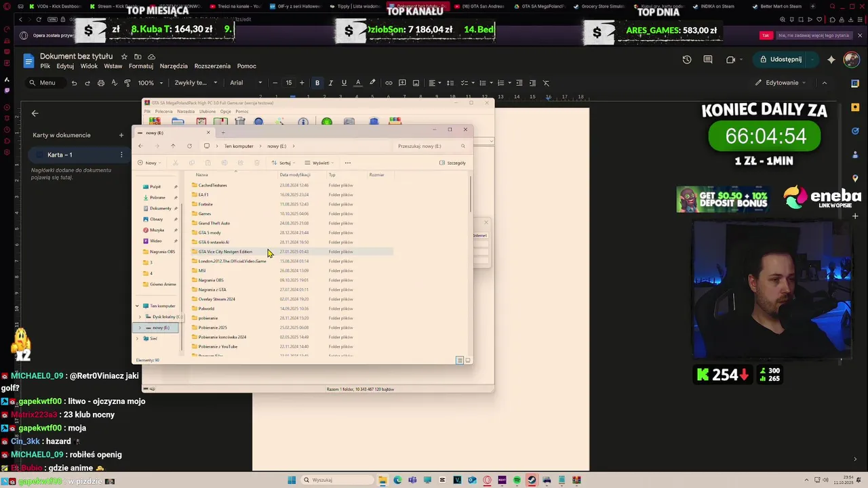Open the Edytowanie mode dropdown
Image resolution: width=868 pixels, height=488 pixels.
[x=781, y=83]
